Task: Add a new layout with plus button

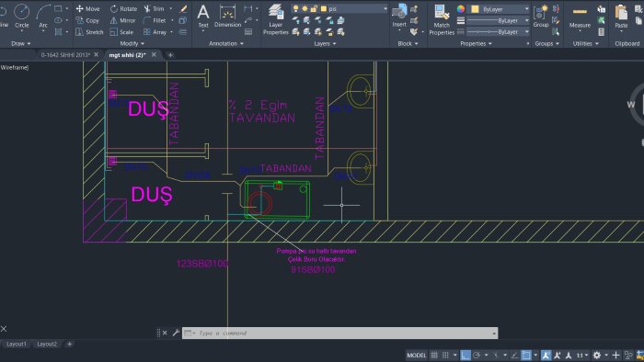Action: point(69,344)
